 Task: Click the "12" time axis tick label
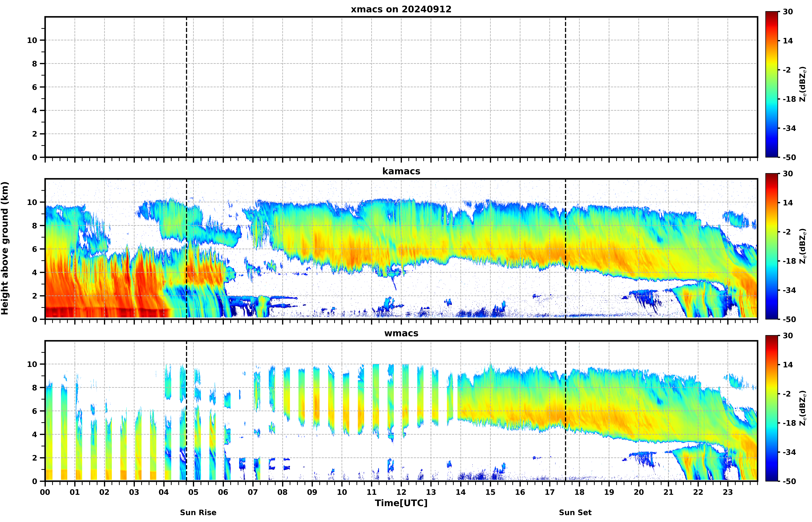[401, 492]
